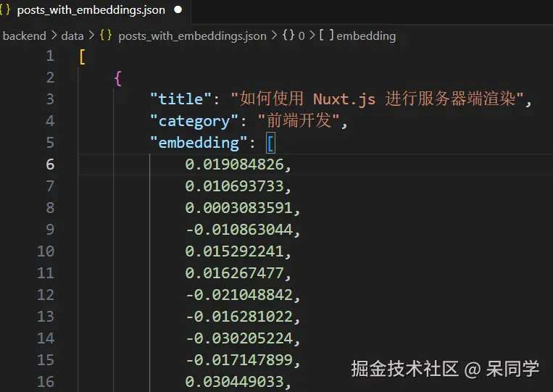Click line number 6 in the gutter
The height and width of the screenshot is (392, 553).
pos(50,164)
